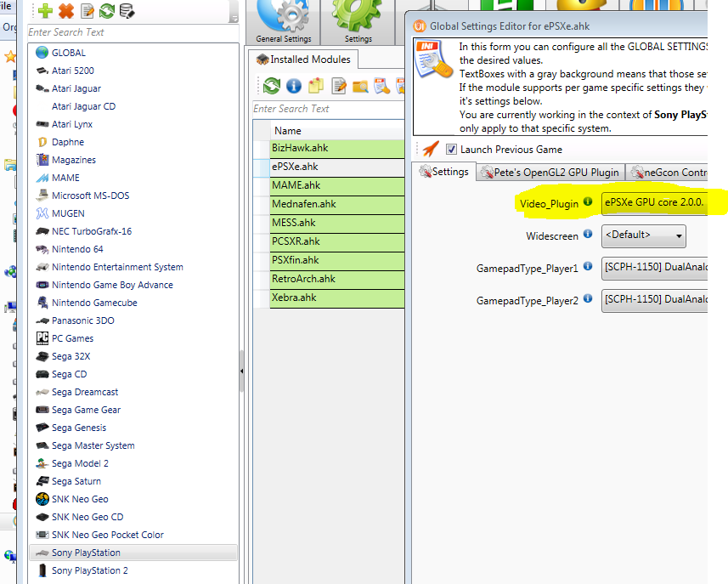Click the rocket launch icon

431,149
